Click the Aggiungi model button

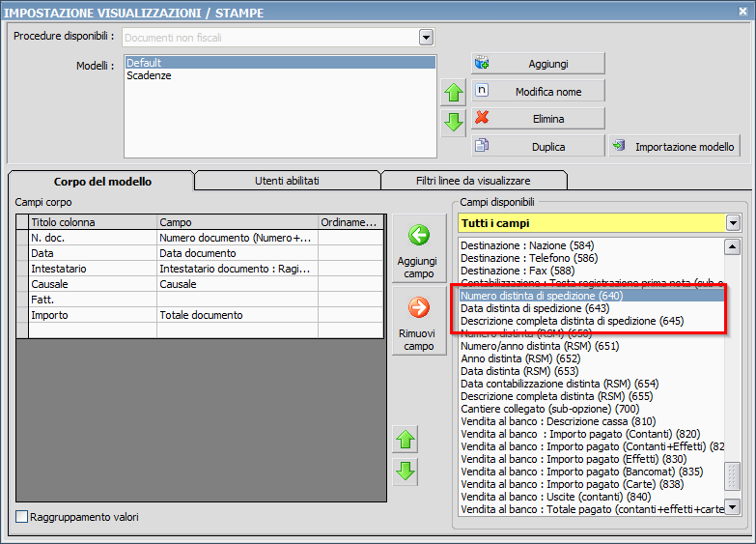538,64
